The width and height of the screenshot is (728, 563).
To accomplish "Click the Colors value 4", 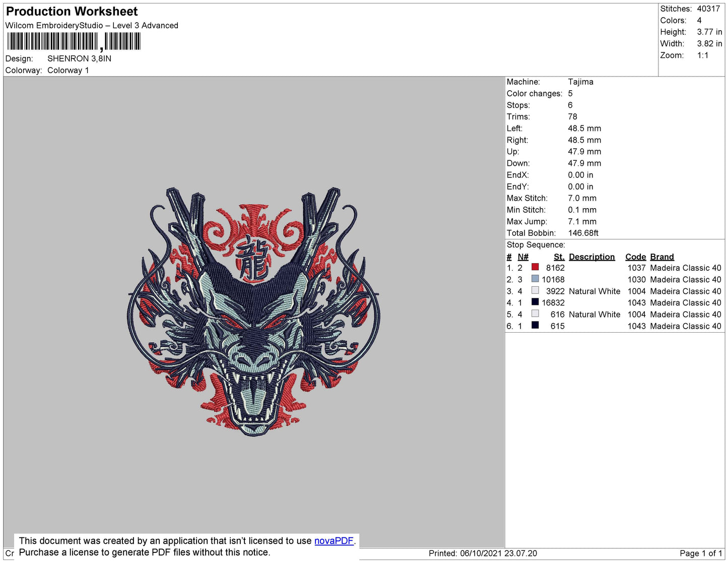I will tap(699, 21).
